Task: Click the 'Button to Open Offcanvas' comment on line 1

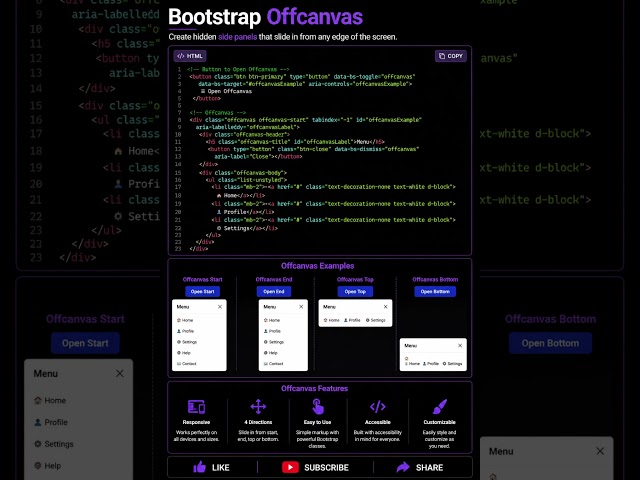Action: click(x=240, y=69)
